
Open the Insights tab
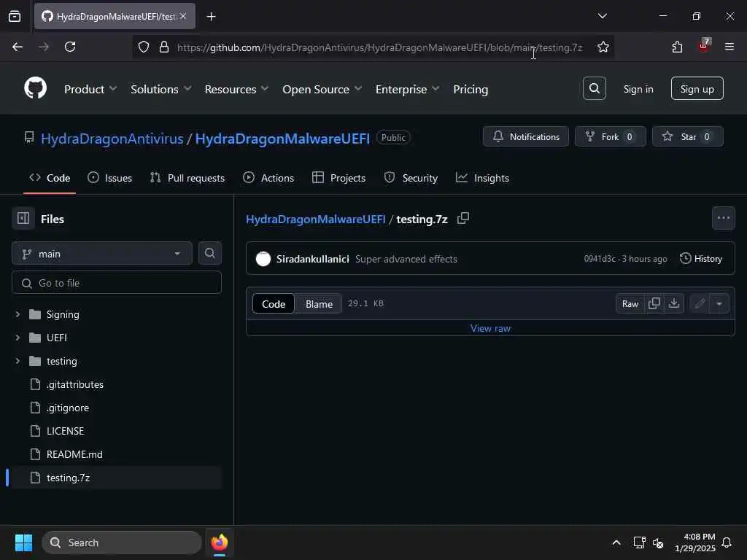(x=482, y=178)
